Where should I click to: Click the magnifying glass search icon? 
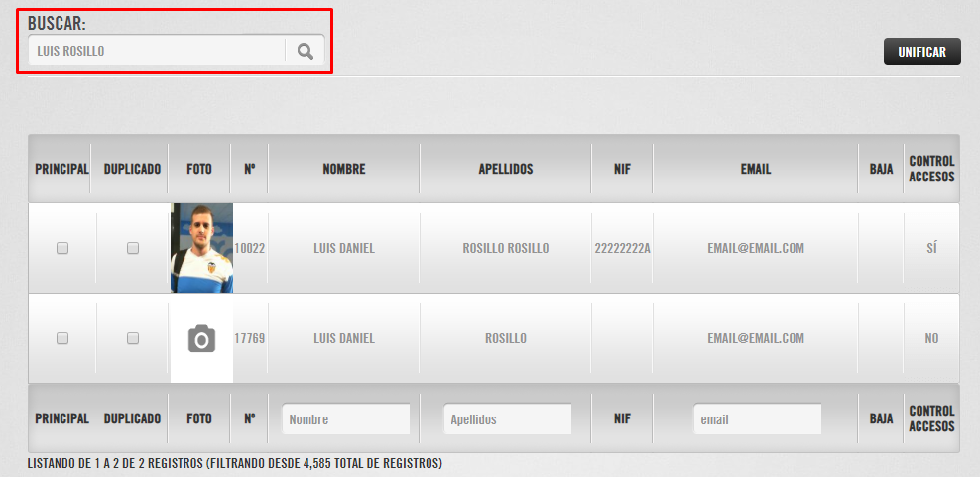point(305,52)
